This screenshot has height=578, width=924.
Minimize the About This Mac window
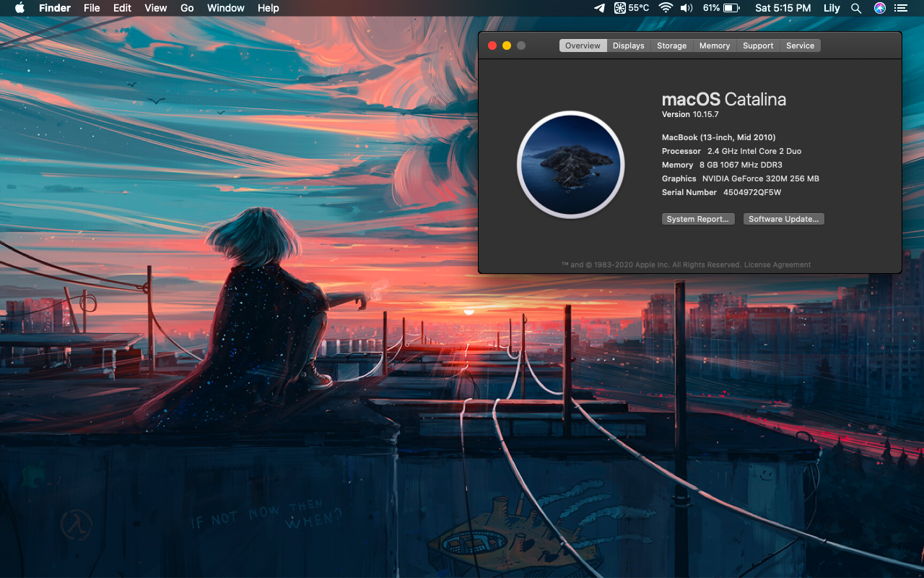click(507, 46)
